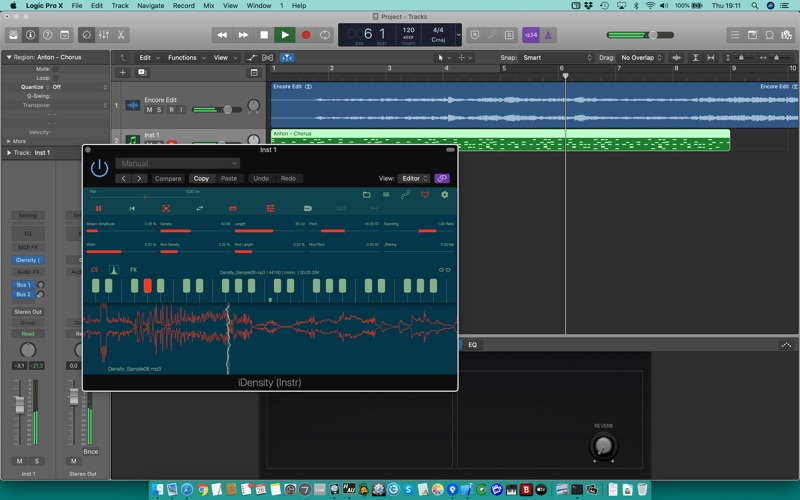
Task: Adjust the master volume slider
Action: (640, 35)
